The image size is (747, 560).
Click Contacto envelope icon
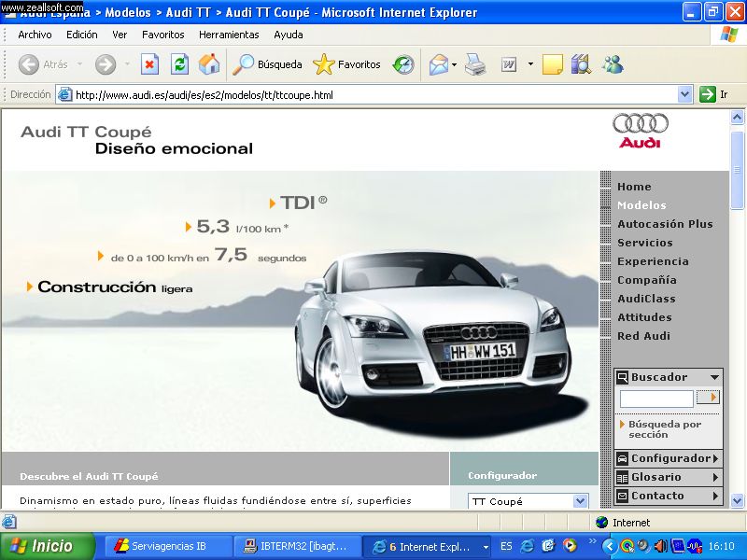tap(622, 496)
